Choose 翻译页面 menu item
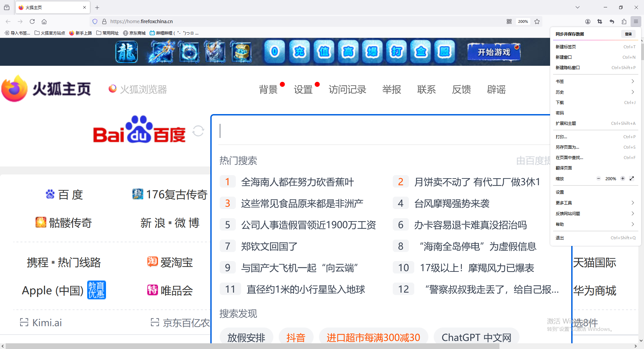The height and width of the screenshot is (349, 644). [x=595, y=168]
